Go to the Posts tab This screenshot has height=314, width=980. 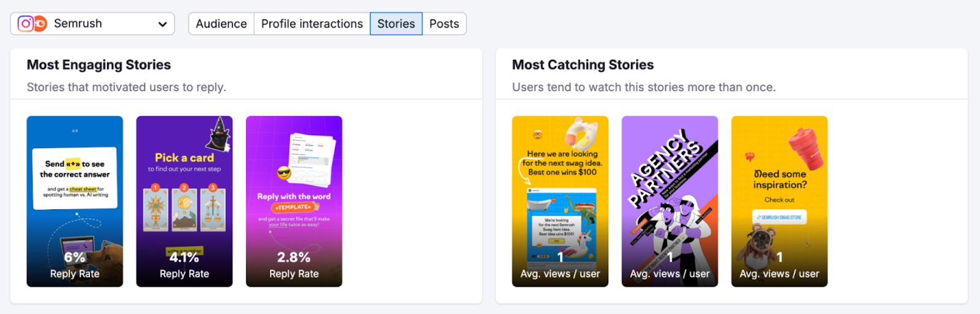[x=444, y=24]
